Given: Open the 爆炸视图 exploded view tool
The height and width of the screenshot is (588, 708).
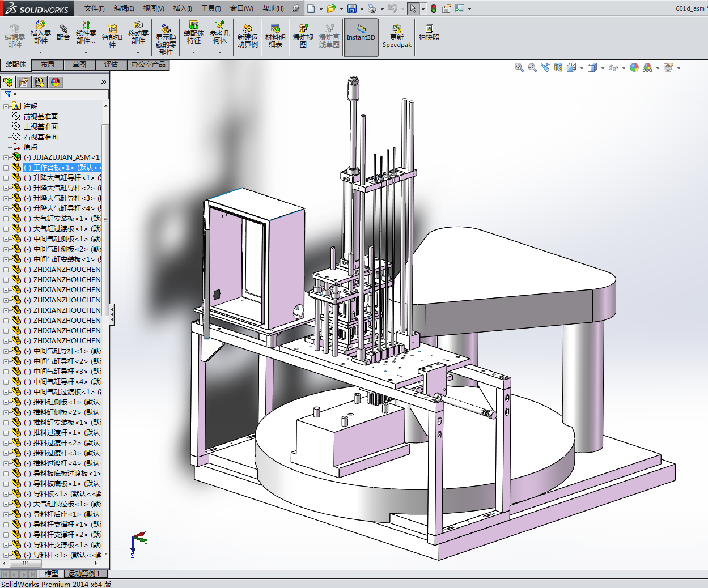Looking at the screenshot, I should point(303,36).
